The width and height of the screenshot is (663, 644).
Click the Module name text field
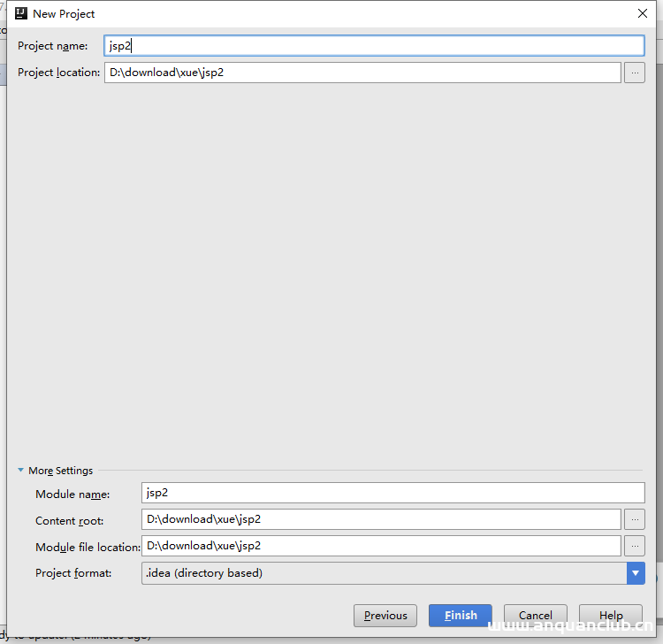pos(392,493)
